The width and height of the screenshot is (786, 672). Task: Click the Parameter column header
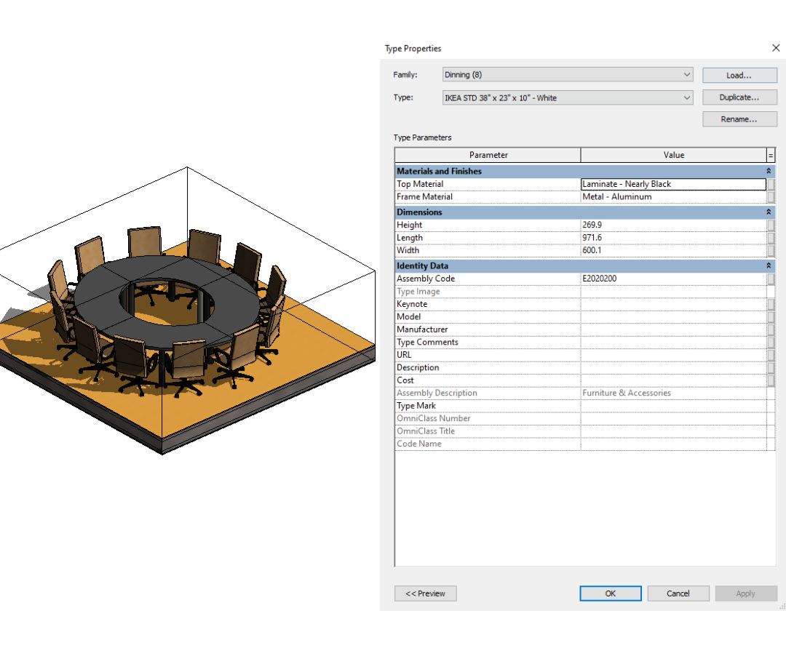[488, 155]
